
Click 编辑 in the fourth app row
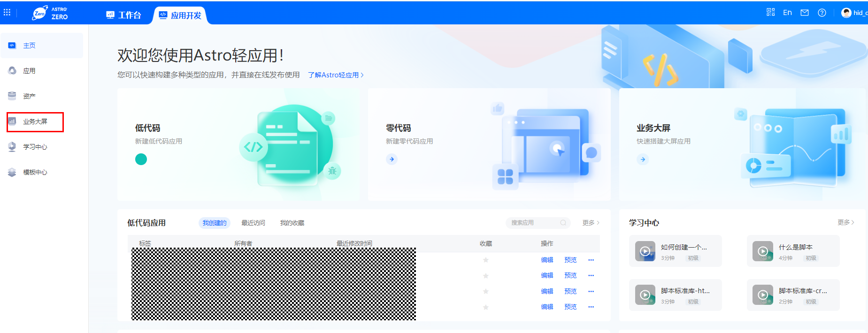(x=547, y=307)
